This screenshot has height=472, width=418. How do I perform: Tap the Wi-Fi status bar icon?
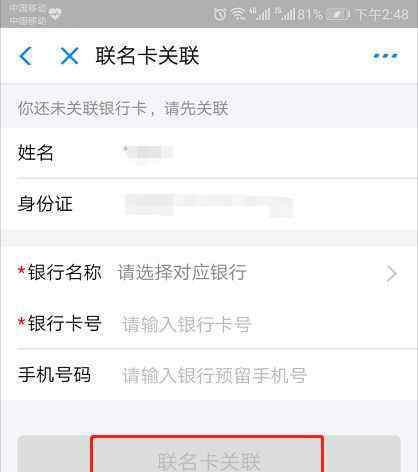click(x=239, y=14)
